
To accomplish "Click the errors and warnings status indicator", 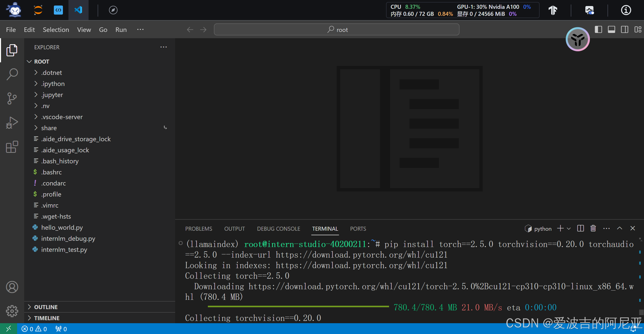I will 34,329.
